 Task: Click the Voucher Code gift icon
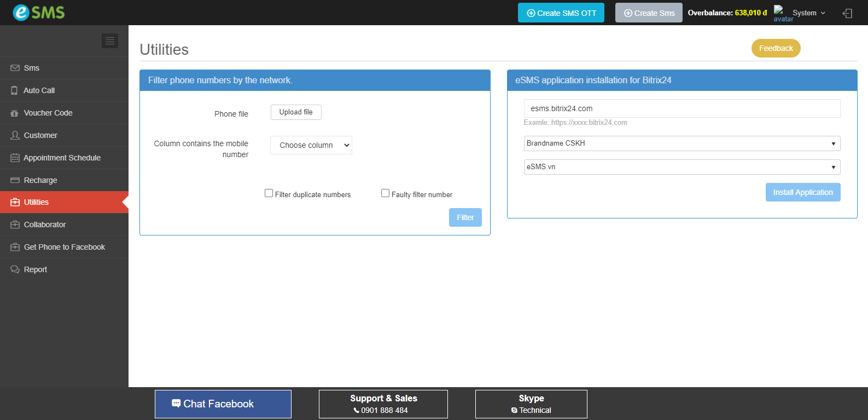pos(15,113)
